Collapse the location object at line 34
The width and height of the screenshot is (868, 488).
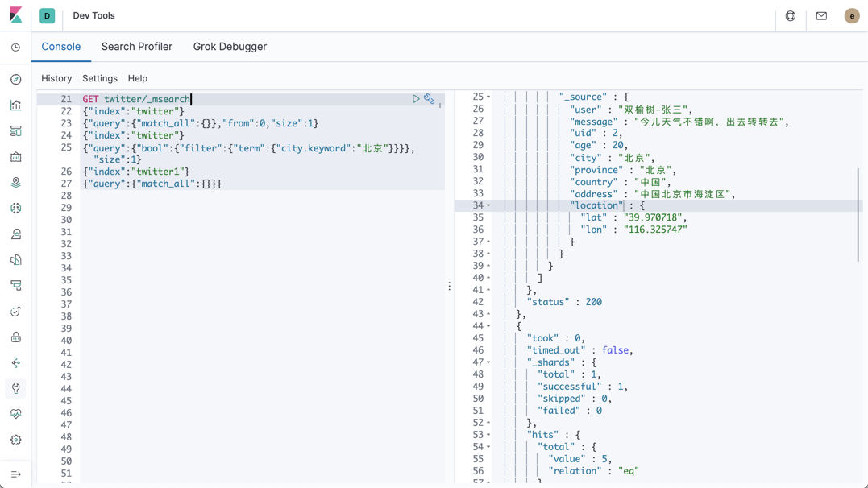coord(488,205)
